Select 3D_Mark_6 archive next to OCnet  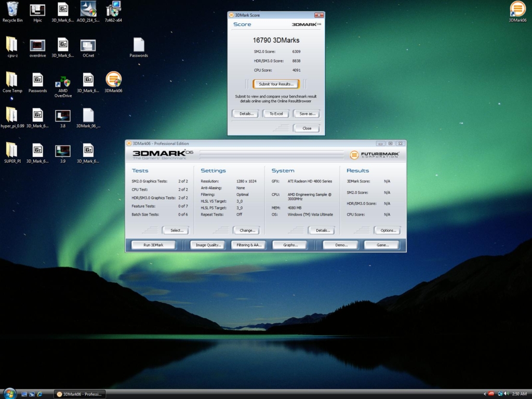[63, 47]
